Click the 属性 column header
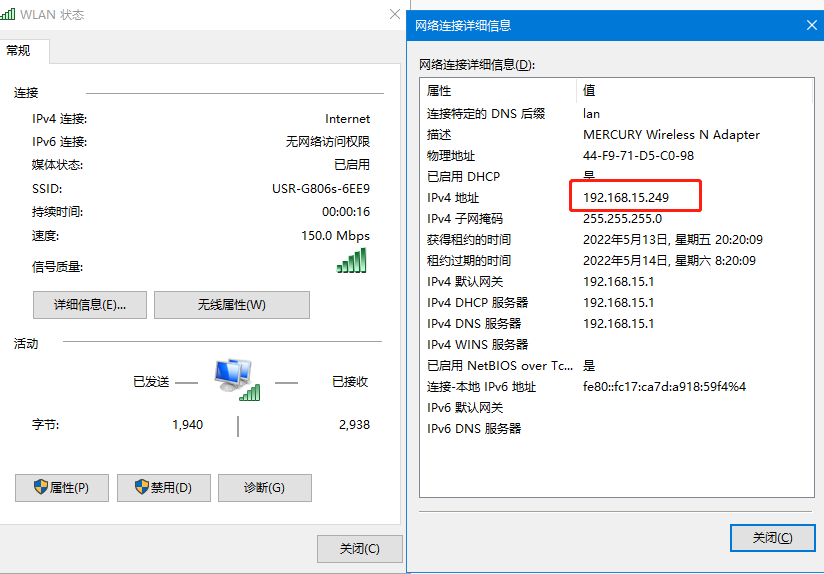Screen dimensions: 824x574 [440, 91]
